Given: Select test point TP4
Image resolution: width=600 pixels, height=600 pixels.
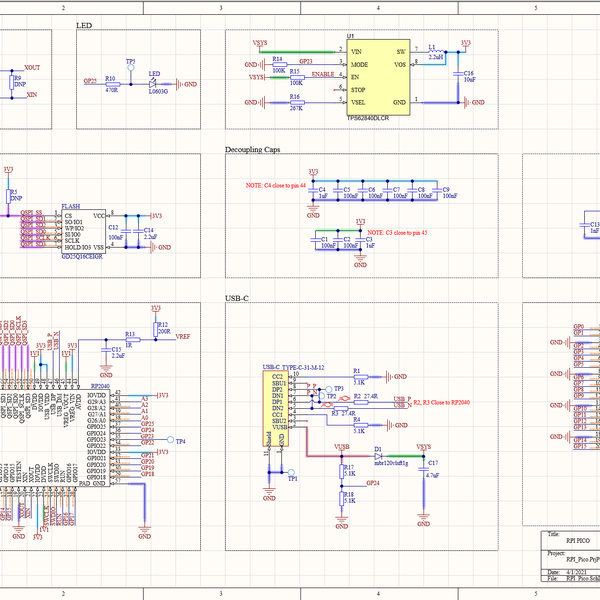Looking at the screenshot, I should (170, 440).
